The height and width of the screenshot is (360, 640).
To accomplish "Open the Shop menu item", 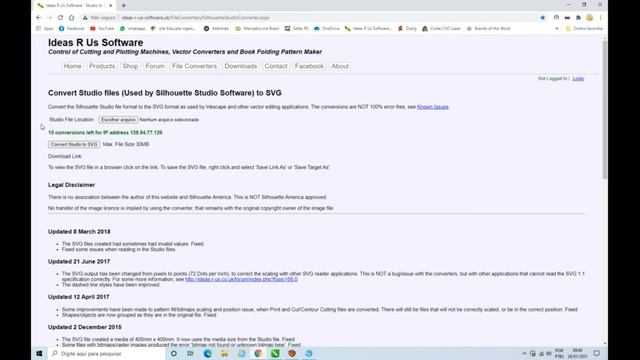I will click(130, 66).
